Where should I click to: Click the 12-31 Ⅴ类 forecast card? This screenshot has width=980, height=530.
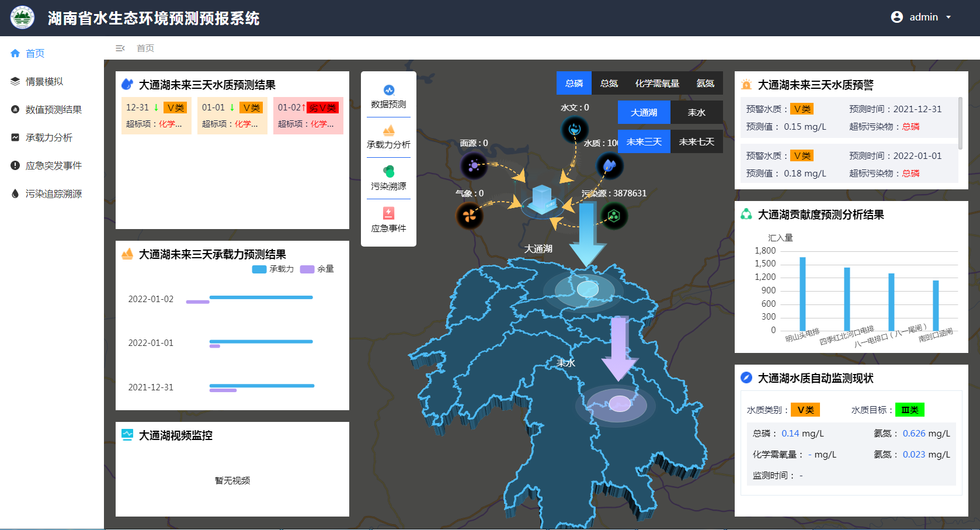tap(156, 115)
